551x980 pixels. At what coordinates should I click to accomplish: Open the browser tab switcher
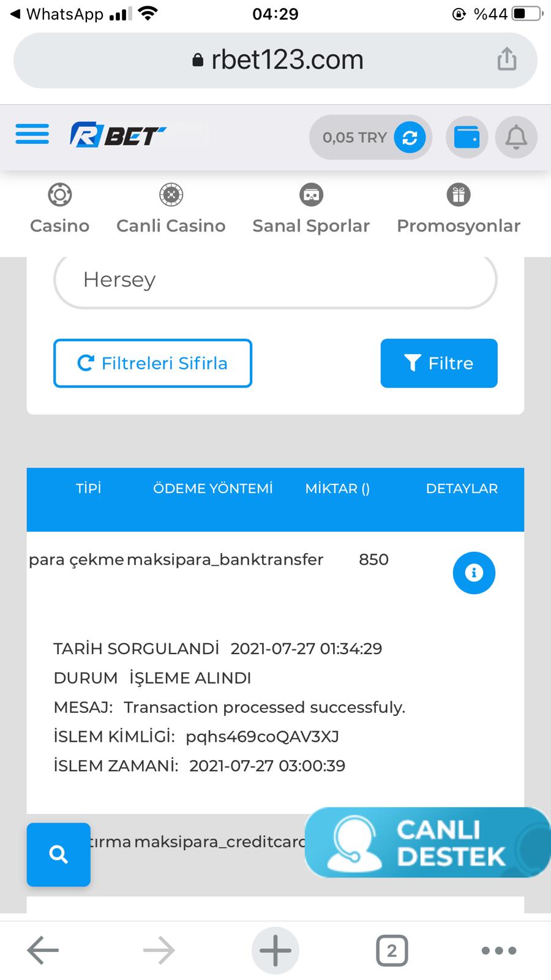pyautogui.click(x=392, y=951)
